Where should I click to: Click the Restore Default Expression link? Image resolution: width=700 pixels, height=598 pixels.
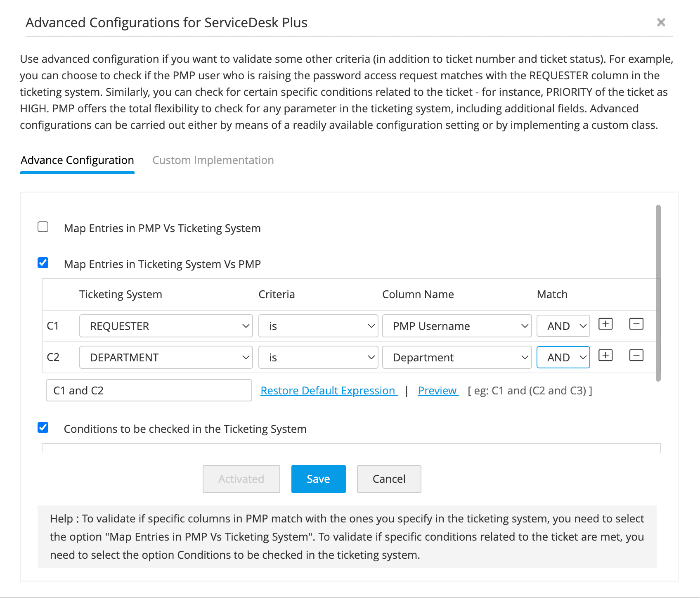[329, 391]
